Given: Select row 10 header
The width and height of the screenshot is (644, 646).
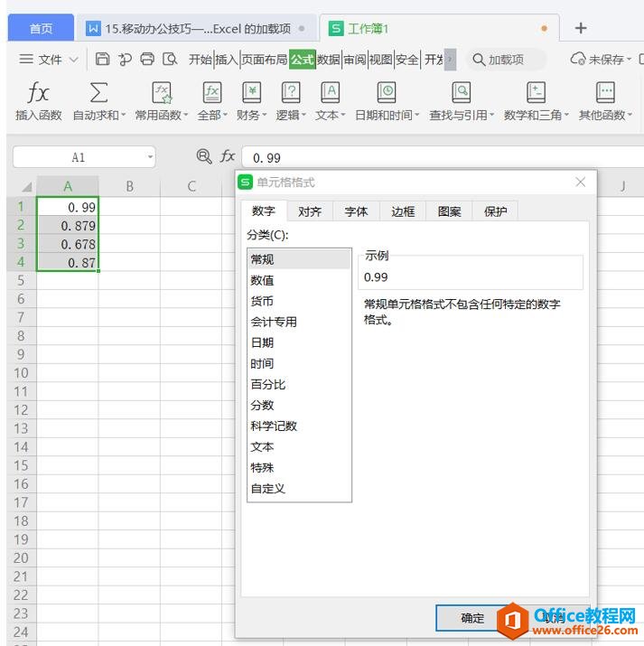Looking at the screenshot, I should [22, 373].
